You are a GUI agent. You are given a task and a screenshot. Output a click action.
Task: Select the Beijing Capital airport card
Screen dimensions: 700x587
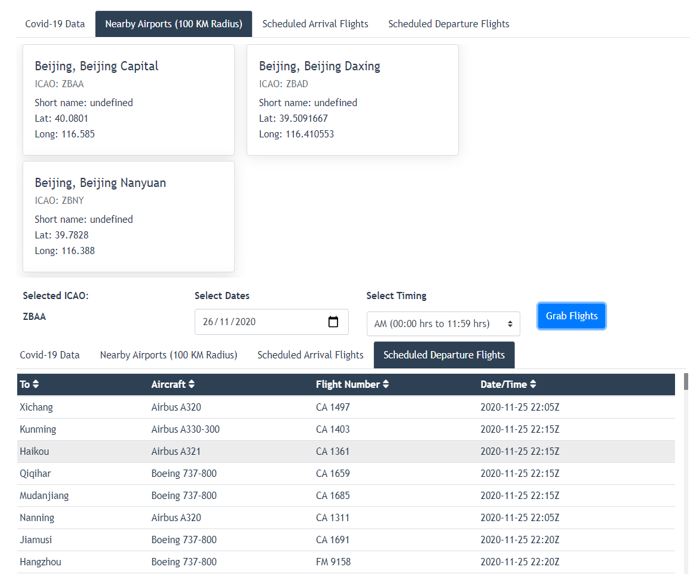(129, 100)
